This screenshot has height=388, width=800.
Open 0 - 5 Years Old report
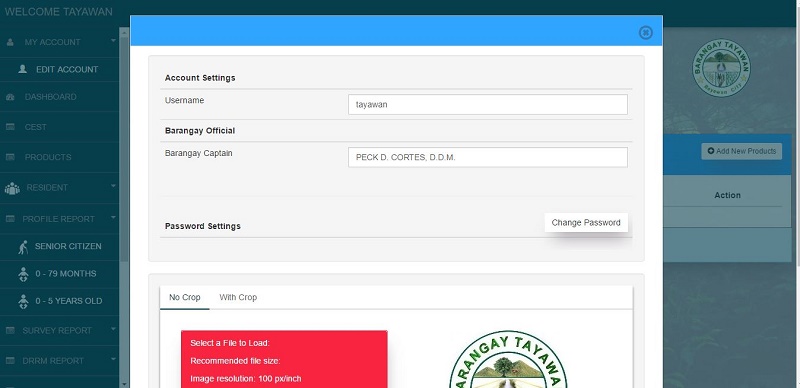(69, 301)
